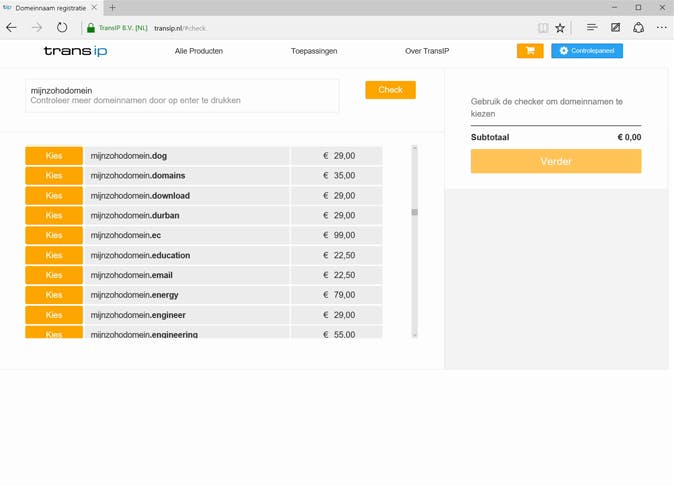The image size is (674, 488).
Task: Click the mijnzohodomein.ec domain name
Action: pos(126,235)
